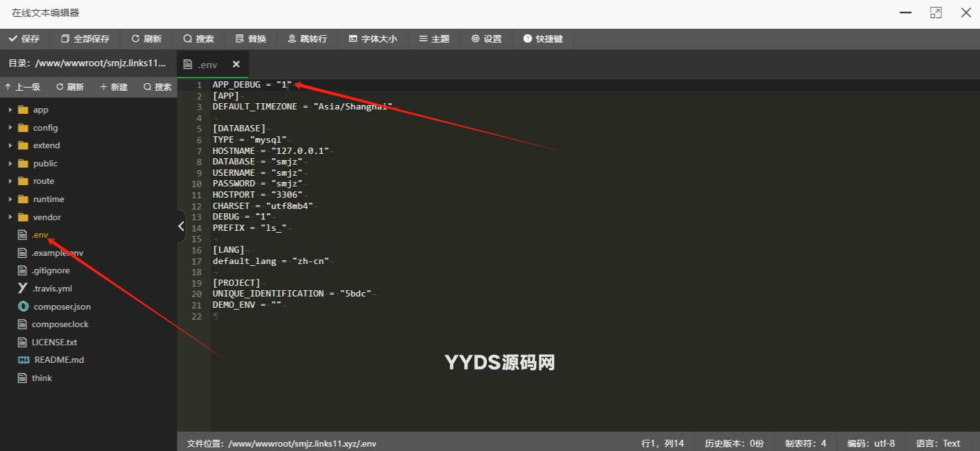Expand the public folder arrow
The width and height of the screenshot is (980, 451).
pyautogui.click(x=10, y=163)
